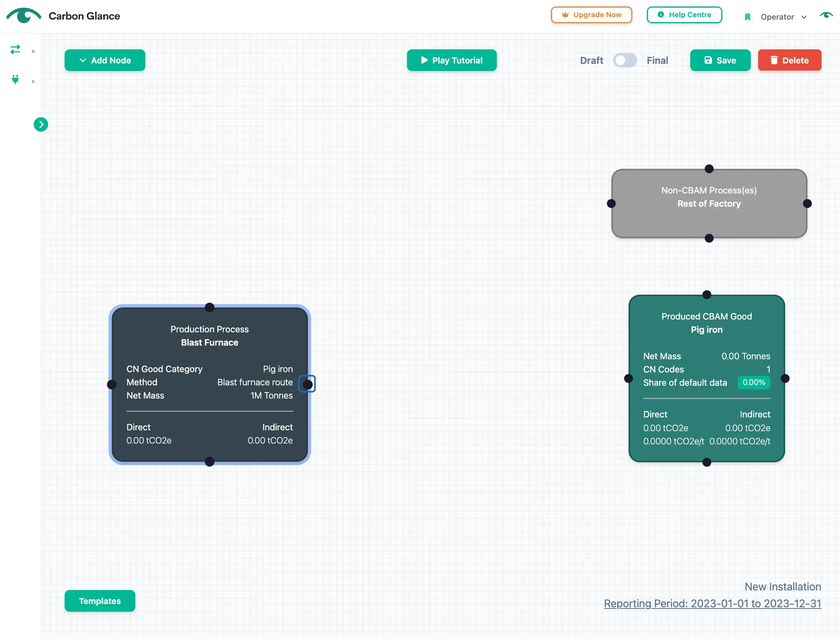
Task: Click the left handle of Rest of Factory
Action: pyautogui.click(x=611, y=204)
